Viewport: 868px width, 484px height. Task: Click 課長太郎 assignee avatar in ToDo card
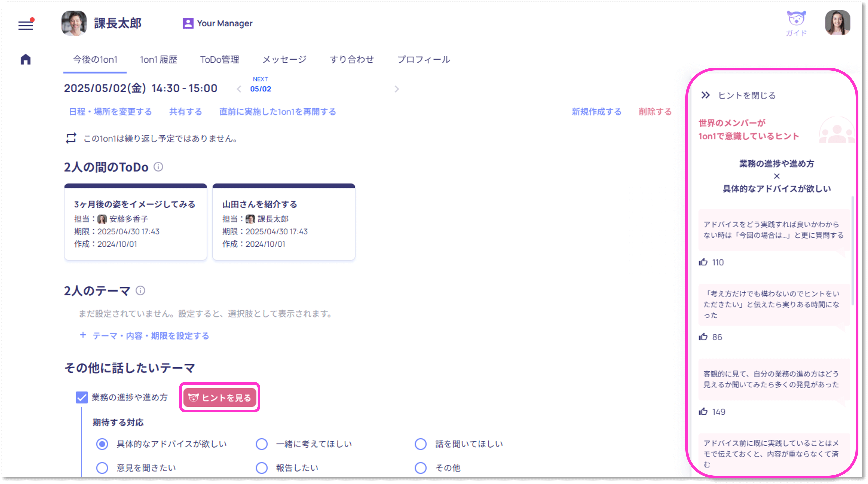tap(250, 219)
